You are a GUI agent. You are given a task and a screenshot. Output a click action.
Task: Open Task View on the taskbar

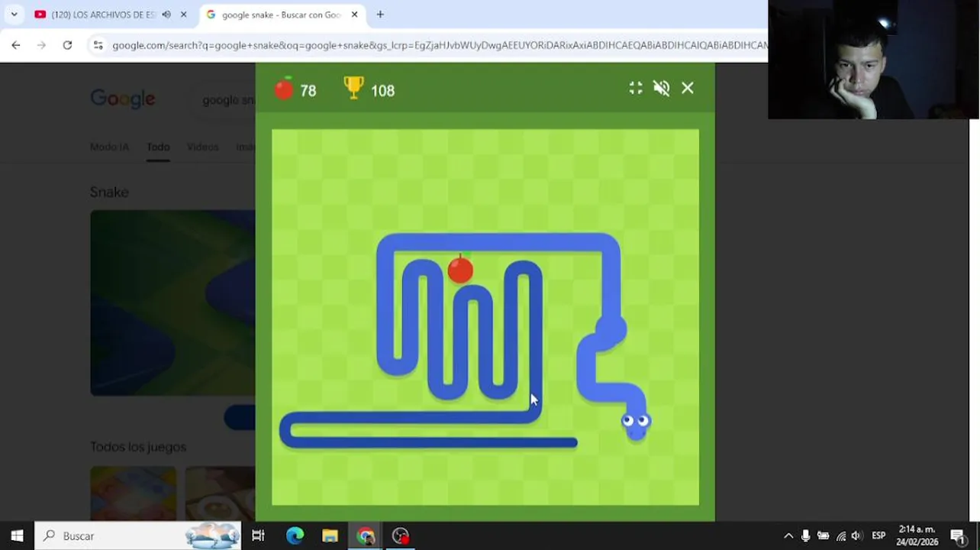coord(258,535)
